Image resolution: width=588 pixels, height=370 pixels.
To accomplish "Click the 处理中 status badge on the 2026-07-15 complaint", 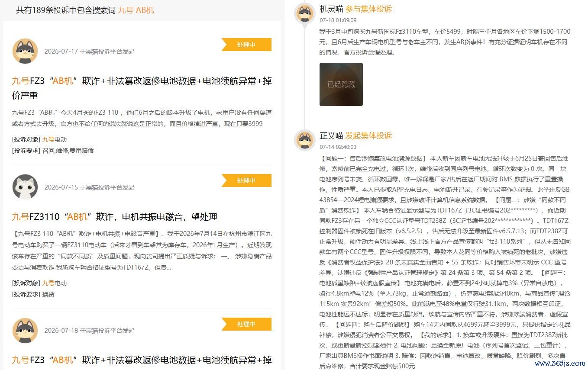I will (246, 180).
